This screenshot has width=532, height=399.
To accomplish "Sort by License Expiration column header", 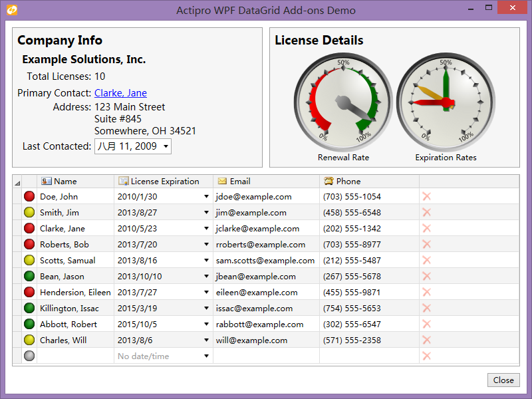I will coord(164,181).
